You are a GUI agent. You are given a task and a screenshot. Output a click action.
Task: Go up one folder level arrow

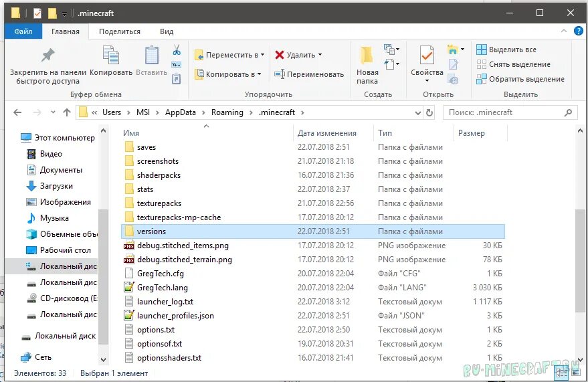click(67, 112)
